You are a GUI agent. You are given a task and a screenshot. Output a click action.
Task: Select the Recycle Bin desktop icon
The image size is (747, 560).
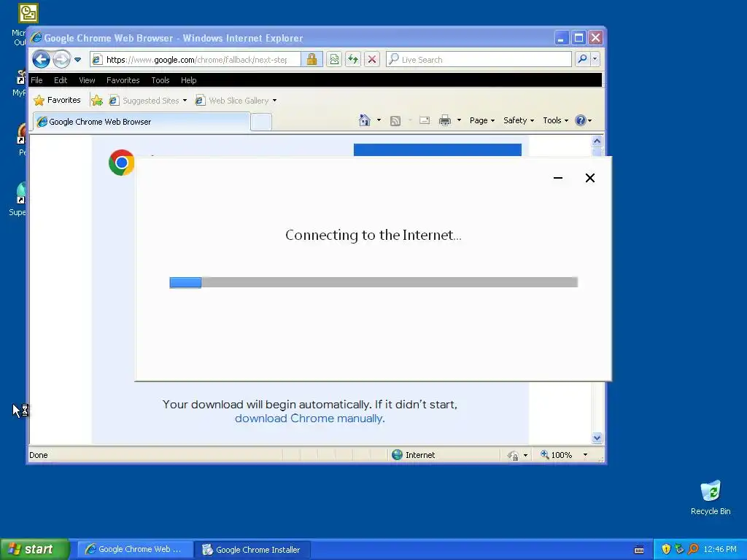pos(711,497)
